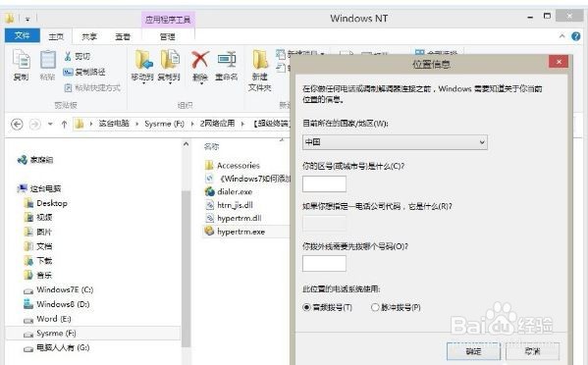The width and height of the screenshot is (588, 365).
Task: Click the area code input field
Action: pos(324,184)
